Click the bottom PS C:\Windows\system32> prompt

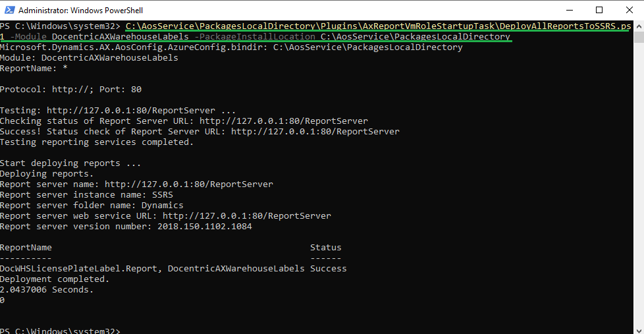coord(60,330)
